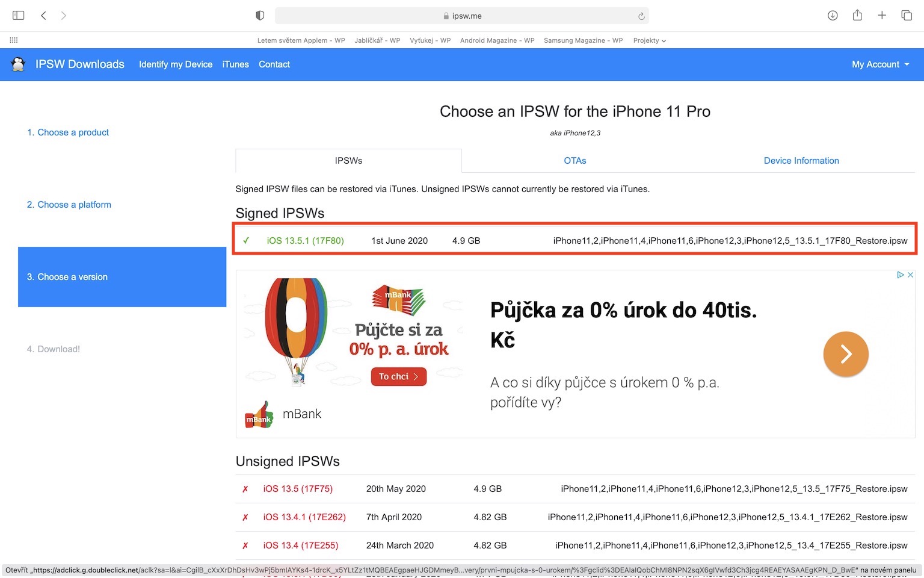Image resolution: width=924 pixels, height=578 pixels.
Task: Click the green checkmark beside iOS 13.5.1
Action: click(246, 241)
